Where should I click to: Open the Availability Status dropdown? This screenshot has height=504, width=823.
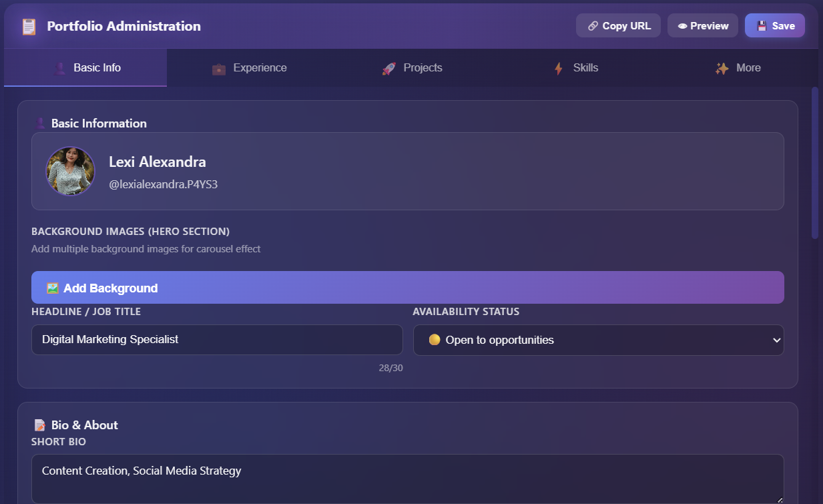click(599, 340)
